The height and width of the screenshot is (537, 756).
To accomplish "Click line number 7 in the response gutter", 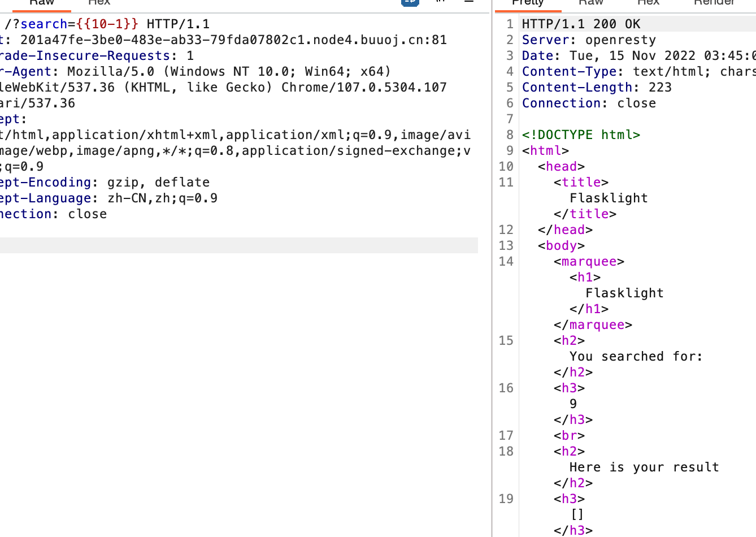I will click(510, 119).
